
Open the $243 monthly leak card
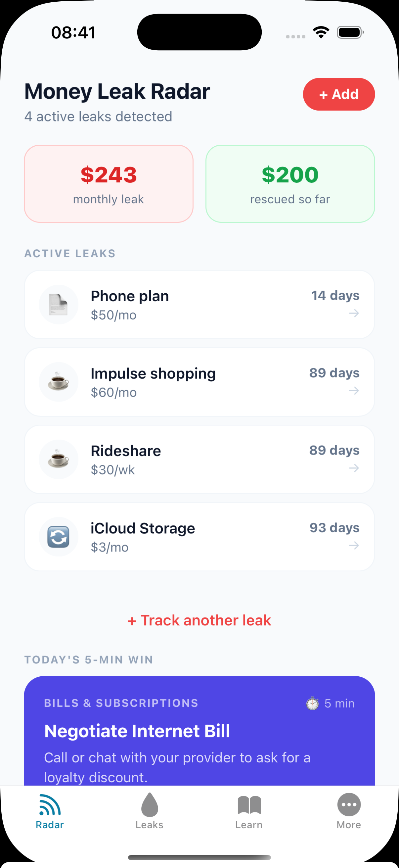[x=109, y=184]
